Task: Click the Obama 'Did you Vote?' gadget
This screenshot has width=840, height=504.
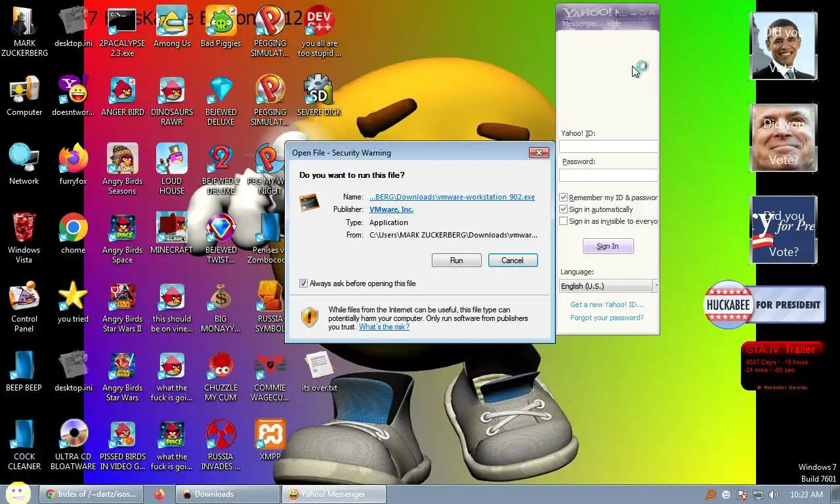Action: [x=784, y=46]
